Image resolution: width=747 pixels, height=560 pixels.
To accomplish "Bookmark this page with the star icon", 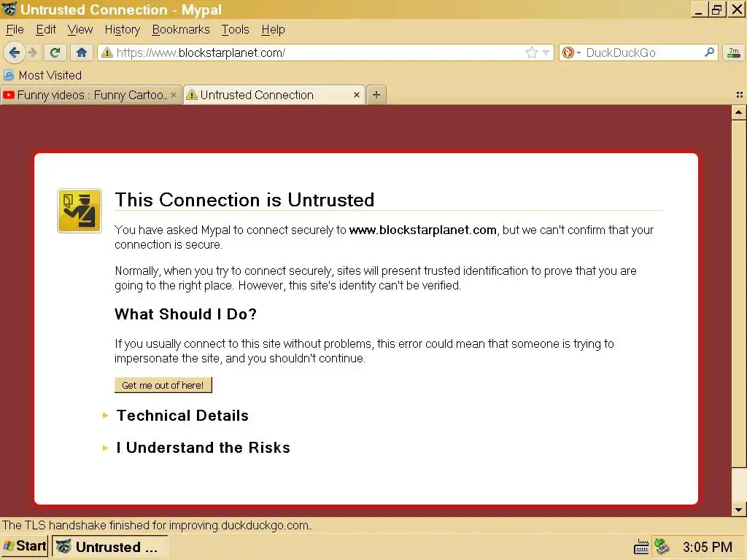I will [532, 52].
